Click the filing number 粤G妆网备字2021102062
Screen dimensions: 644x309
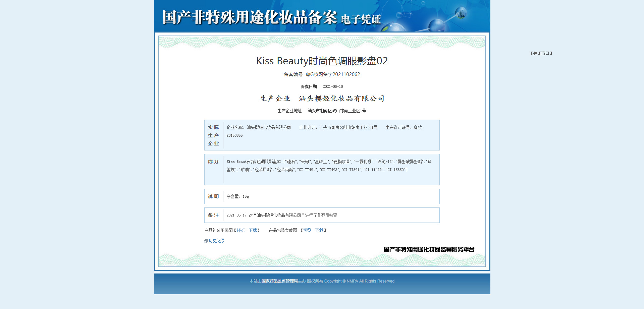pos(332,74)
